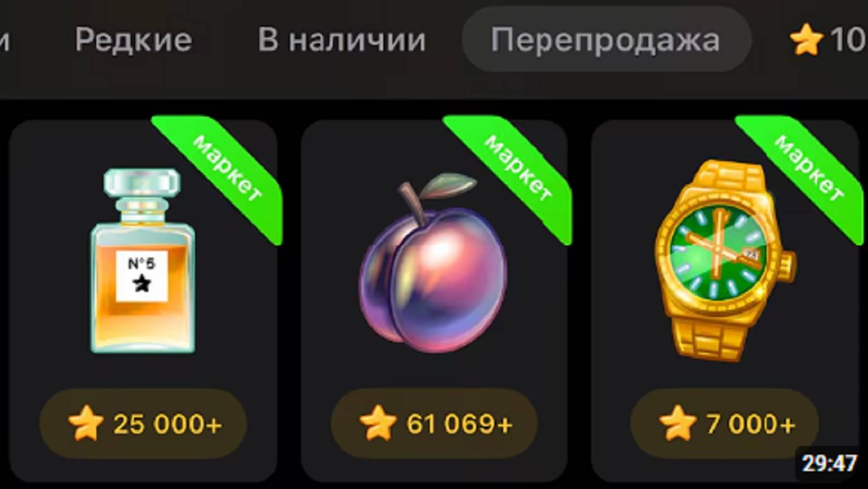Viewport: 868px width, 489px height.
Task: Buy perfume for 25 000+ stars
Action: pyautogui.click(x=143, y=424)
